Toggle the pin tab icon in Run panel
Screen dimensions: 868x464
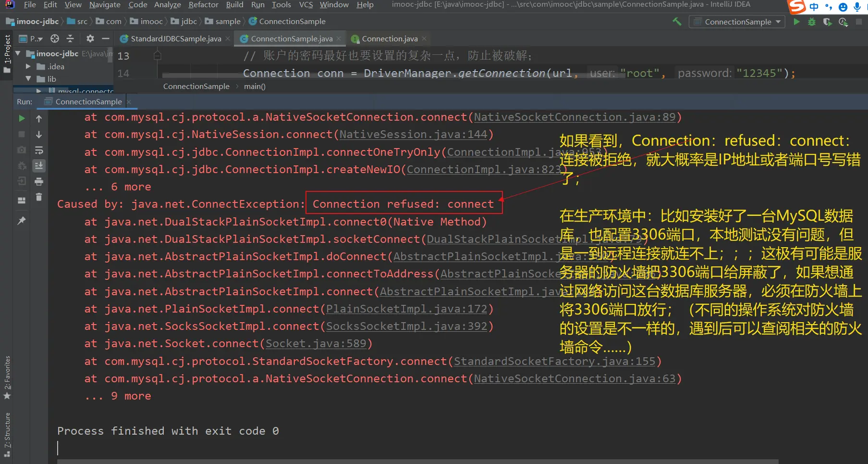click(x=22, y=221)
